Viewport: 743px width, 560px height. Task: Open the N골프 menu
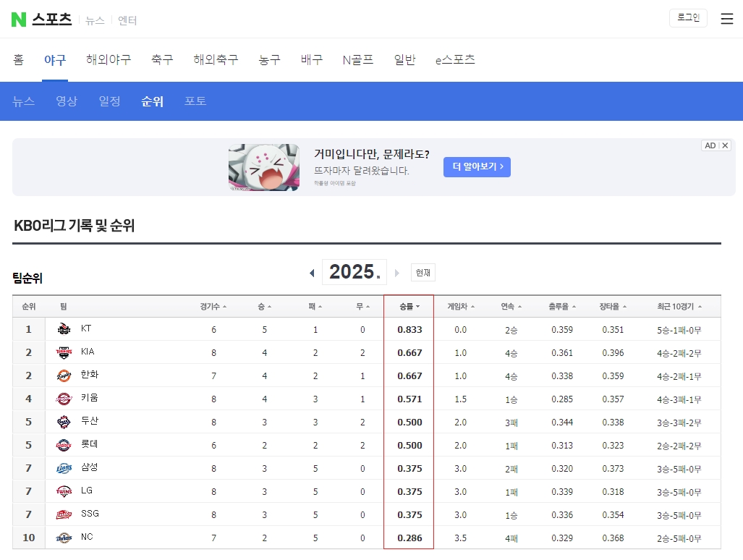[x=358, y=60]
